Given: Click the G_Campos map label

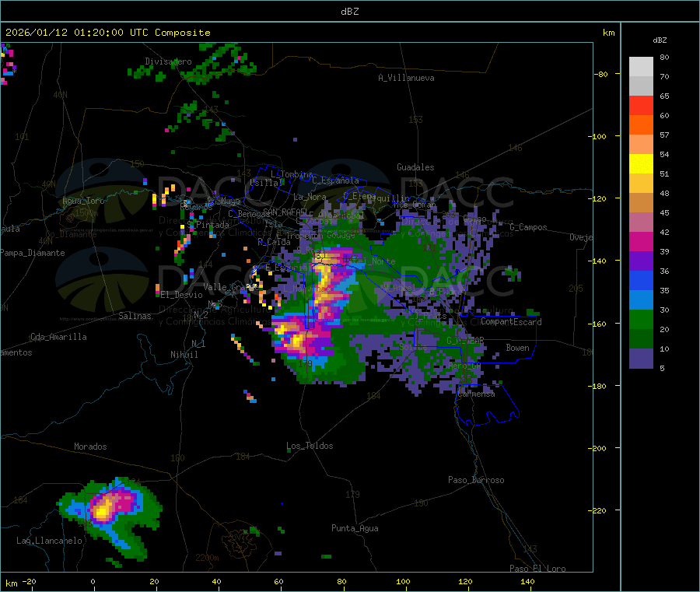Looking at the screenshot, I should pos(528,227).
